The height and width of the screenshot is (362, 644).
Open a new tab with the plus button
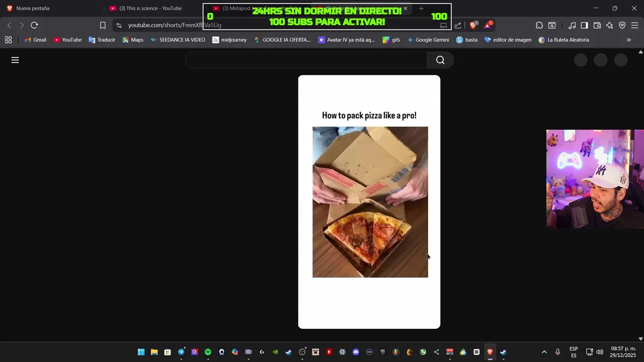pos(421,8)
